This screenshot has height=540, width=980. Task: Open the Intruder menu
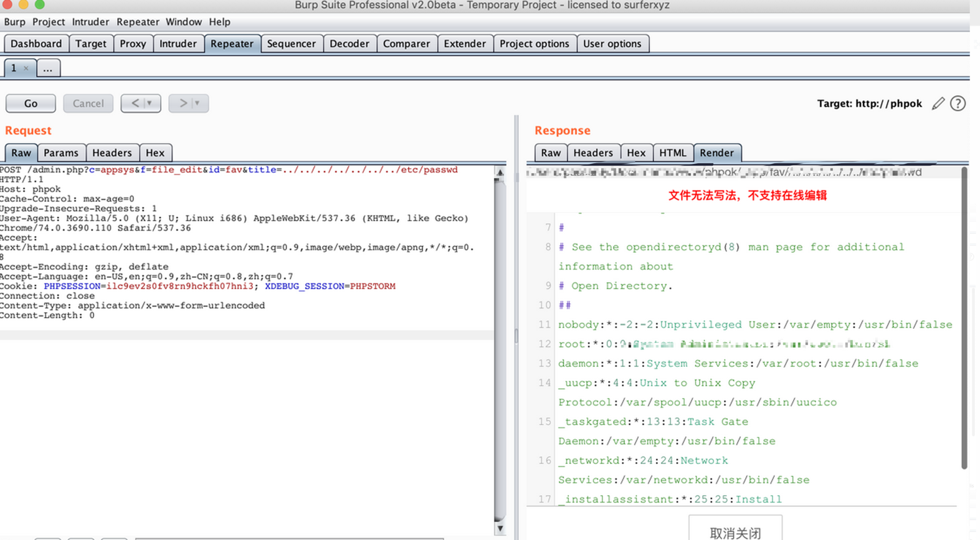point(90,22)
